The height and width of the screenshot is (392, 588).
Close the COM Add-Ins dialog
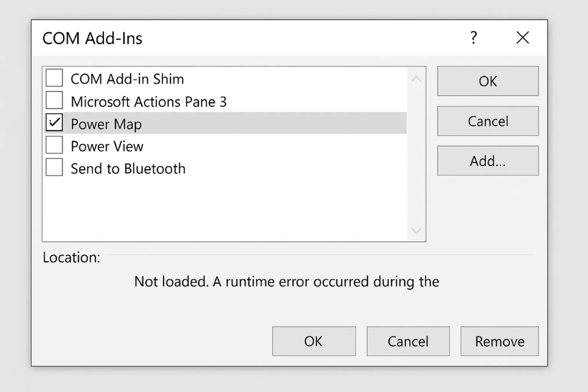point(522,38)
